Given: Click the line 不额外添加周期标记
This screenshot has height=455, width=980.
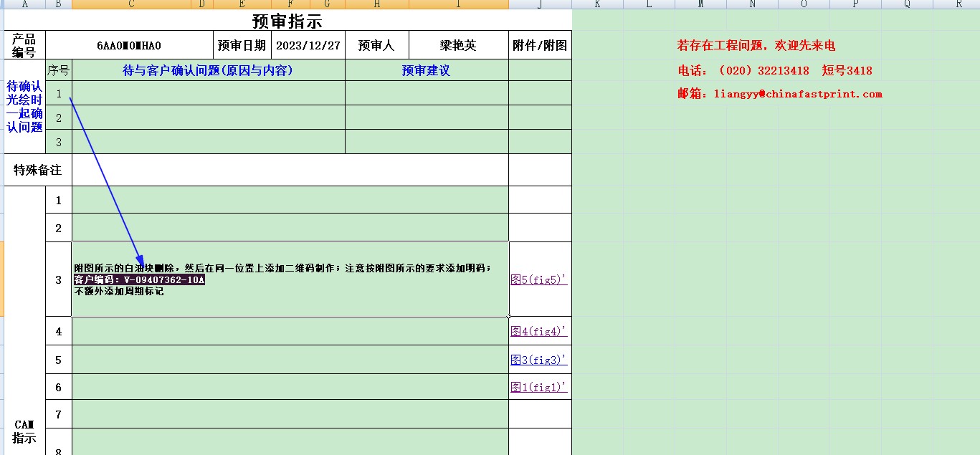Looking at the screenshot, I should point(119,292).
